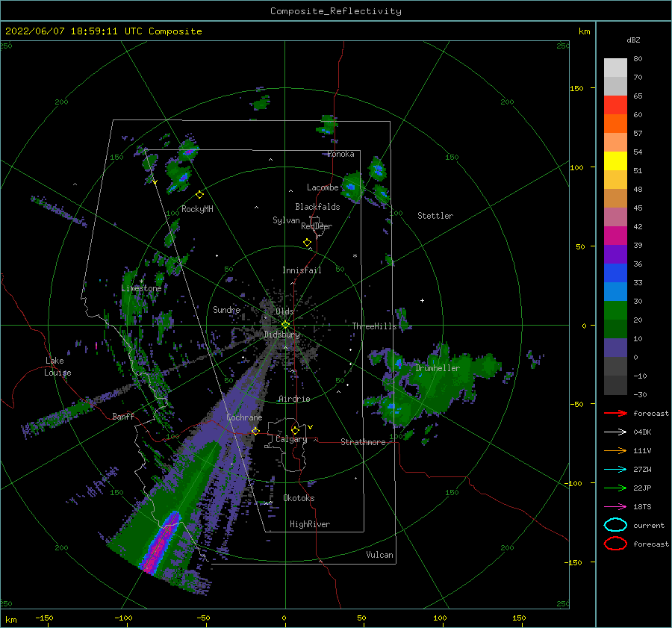Click the Lacombe city label
The width and height of the screenshot is (672, 628).
[323, 187]
